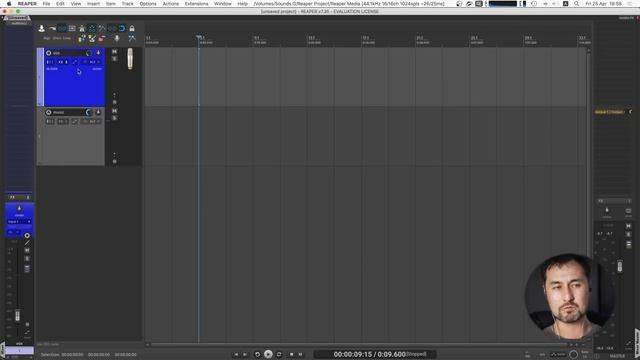Click the blue curved-arrow loop icon in toolbar

tap(122, 28)
